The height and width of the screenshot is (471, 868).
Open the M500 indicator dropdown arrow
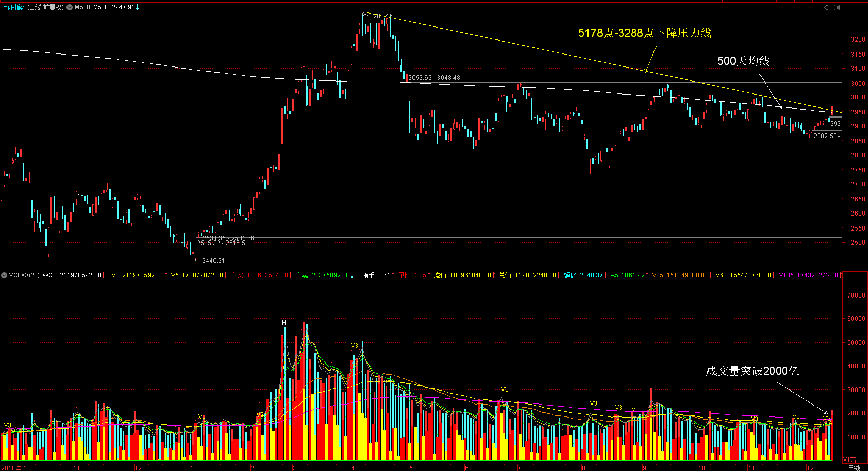(x=70, y=7)
